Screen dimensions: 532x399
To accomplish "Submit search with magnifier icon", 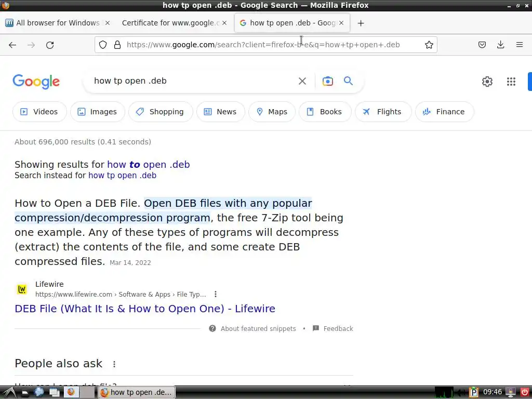I will pyautogui.click(x=349, y=81).
